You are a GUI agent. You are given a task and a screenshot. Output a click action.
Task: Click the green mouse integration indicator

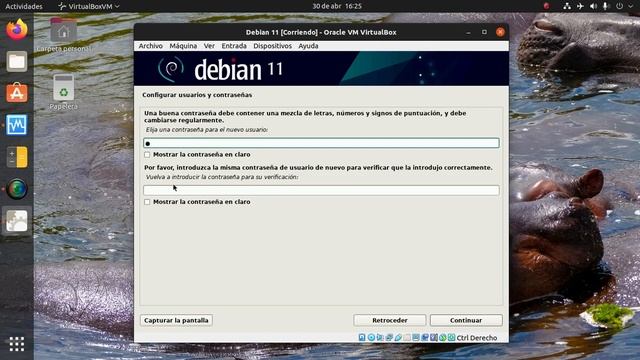[443, 338]
